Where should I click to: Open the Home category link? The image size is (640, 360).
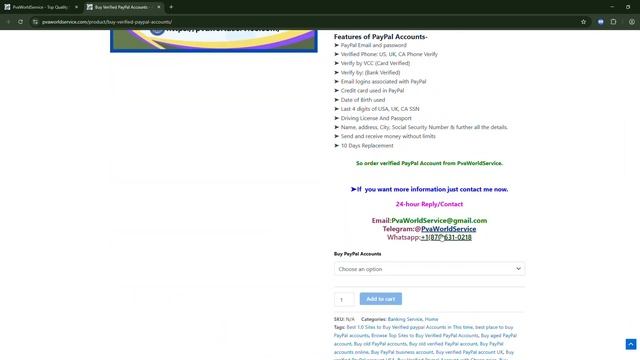point(431,319)
